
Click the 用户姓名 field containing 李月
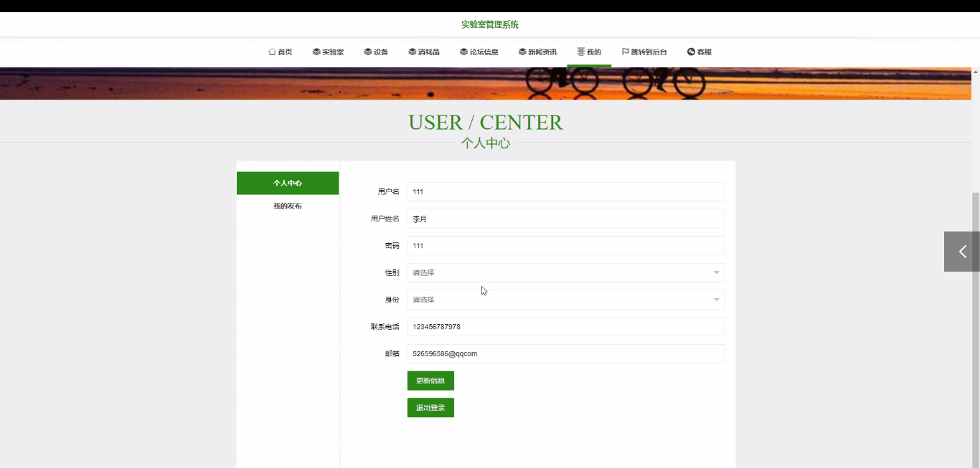click(x=565, y=219)
